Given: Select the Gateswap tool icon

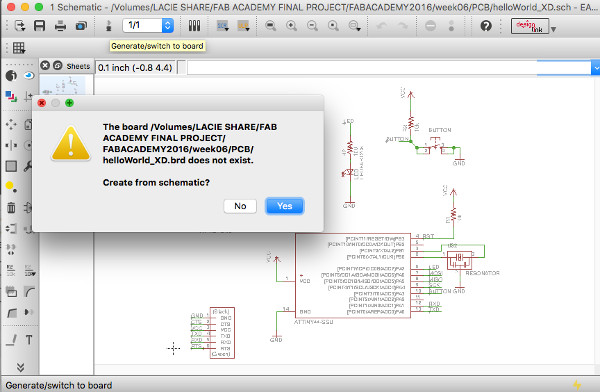Looking at the screenshot, I should (11, 249).
